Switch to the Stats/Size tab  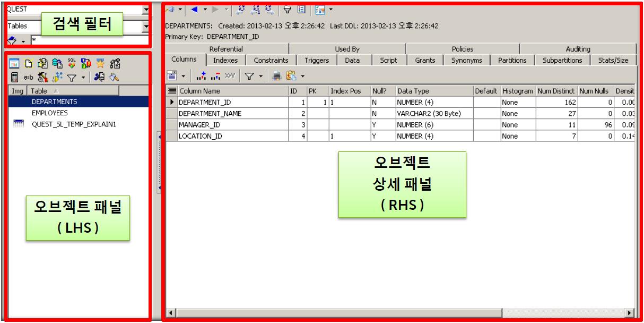point(613,61)
